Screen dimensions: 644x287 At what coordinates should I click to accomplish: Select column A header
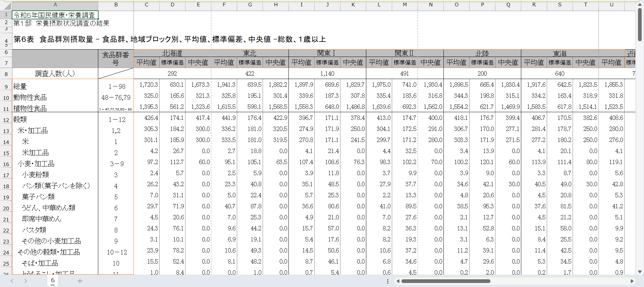click(55, 5)
